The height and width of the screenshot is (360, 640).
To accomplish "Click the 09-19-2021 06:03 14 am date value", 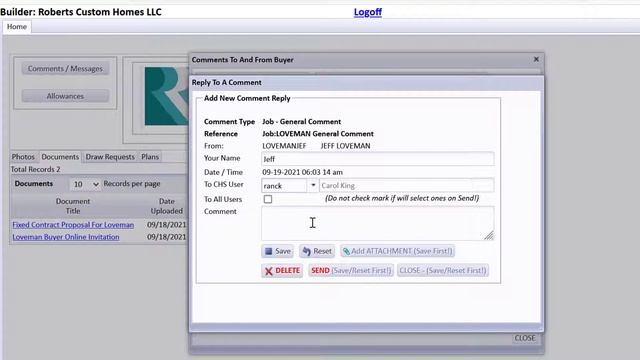I will (x=302, y=172).
